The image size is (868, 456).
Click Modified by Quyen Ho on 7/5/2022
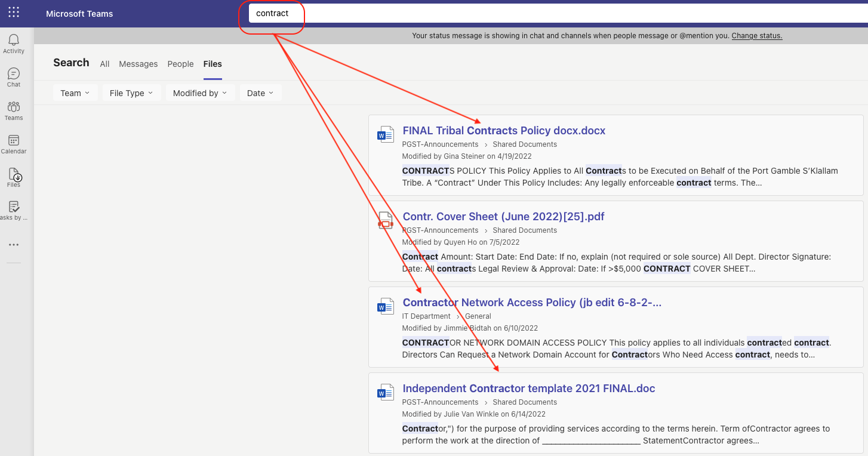point(461,242)
